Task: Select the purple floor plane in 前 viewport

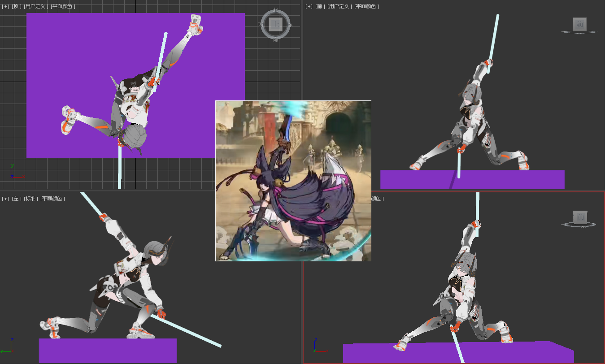Action: point(472,179)
